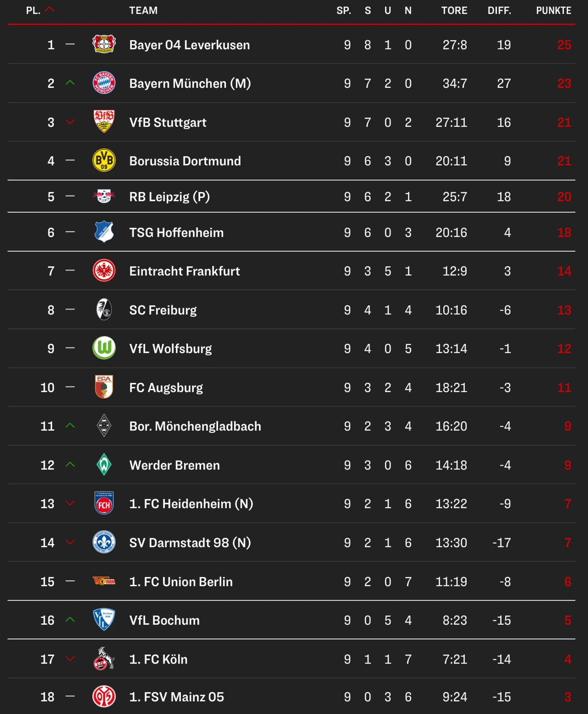This screenshot has height=714, width=588.
Task: Click the green up arrow for VfL Bochum
Action: 70,620
